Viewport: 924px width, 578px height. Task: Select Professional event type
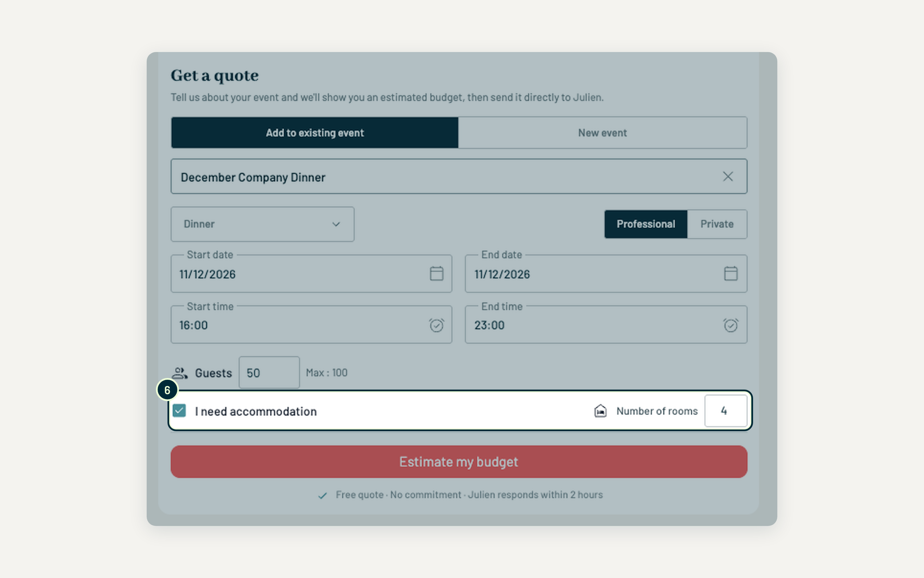coord(646,224)
